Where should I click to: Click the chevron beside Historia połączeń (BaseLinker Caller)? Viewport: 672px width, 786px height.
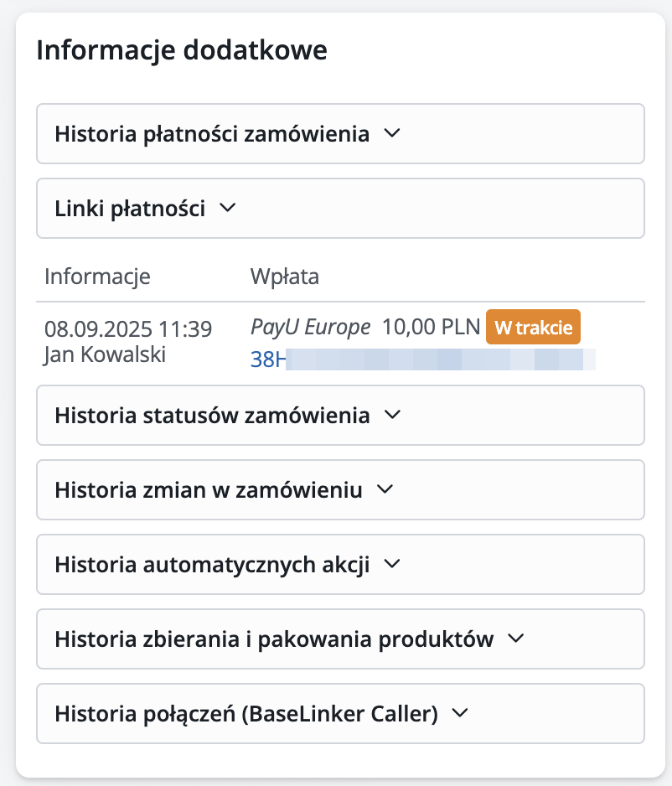[459, 714]
